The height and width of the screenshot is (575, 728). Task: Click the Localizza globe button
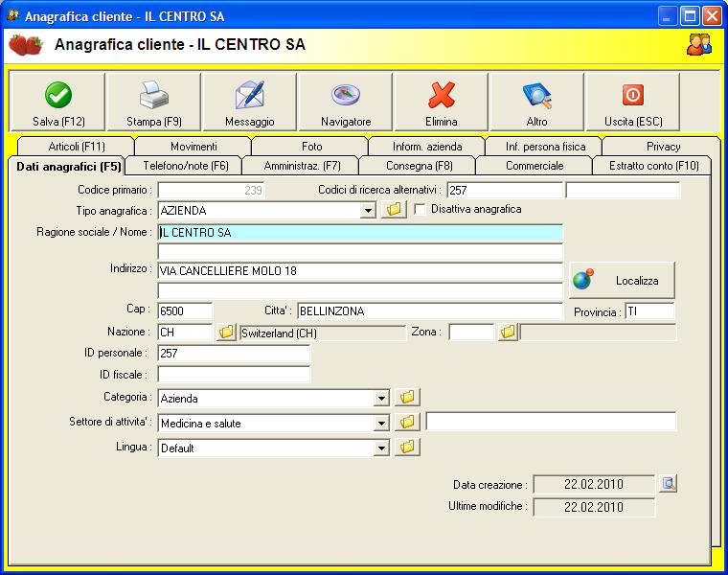tap(622, 281)
